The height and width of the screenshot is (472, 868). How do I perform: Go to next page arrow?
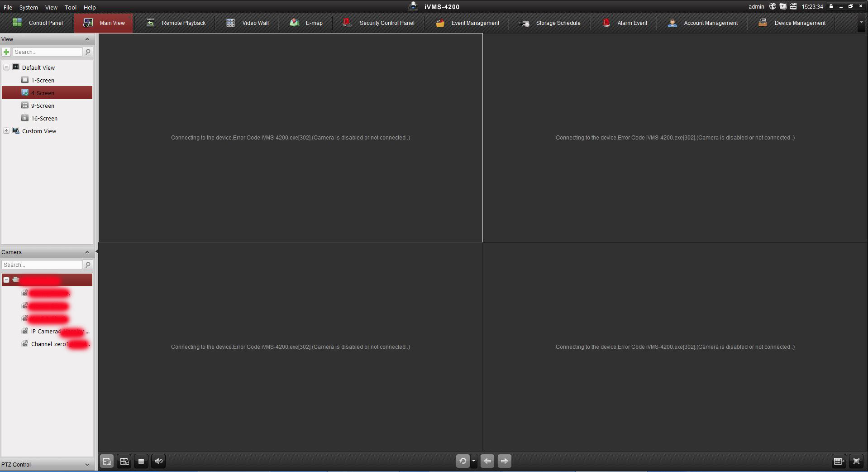tap(504, 461)
